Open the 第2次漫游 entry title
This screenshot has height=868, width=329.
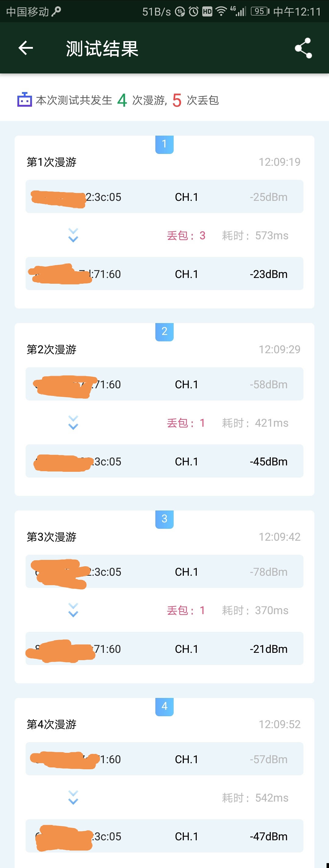point(51,349)
